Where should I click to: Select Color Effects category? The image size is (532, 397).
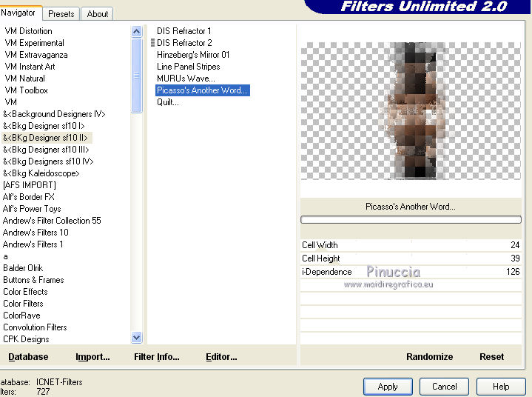click(25, 292)
